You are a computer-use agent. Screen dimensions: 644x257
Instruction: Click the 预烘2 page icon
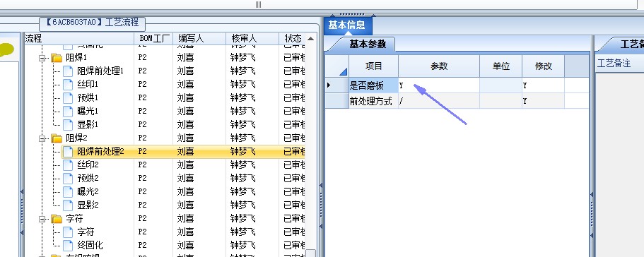point(68,179)
